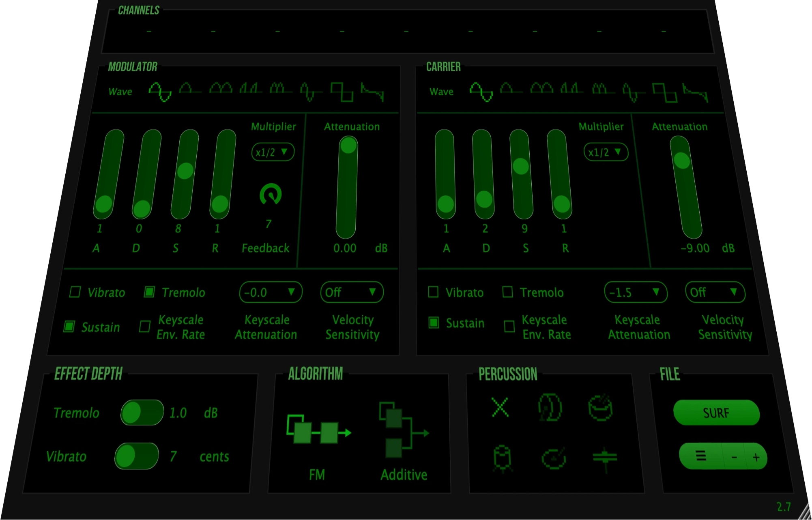This screenshot has width=812, height=520.
Task: Open the Modulator Multiplier x1/2 dropdown
Action: tap(273, 152)
